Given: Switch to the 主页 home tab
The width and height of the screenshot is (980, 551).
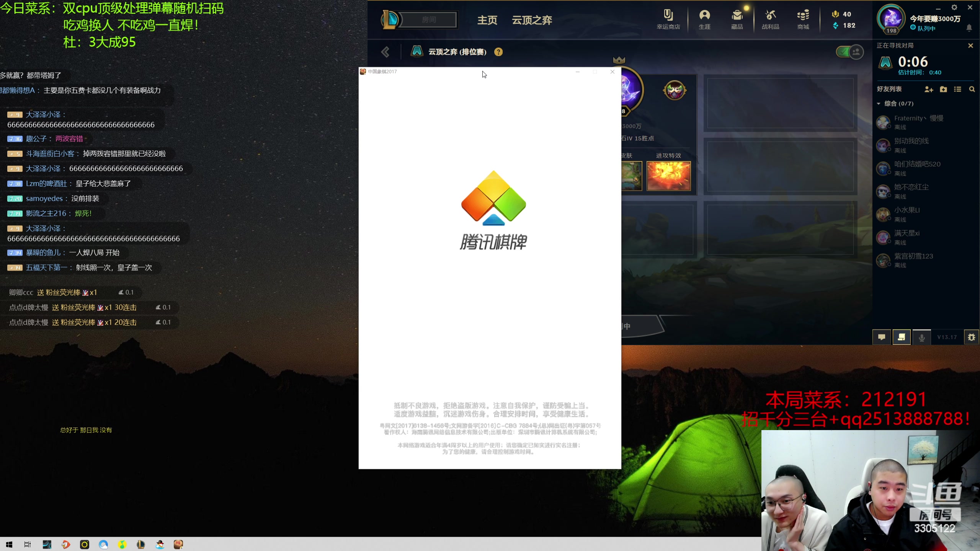Looking at the screenshot, I should [487, 20].
